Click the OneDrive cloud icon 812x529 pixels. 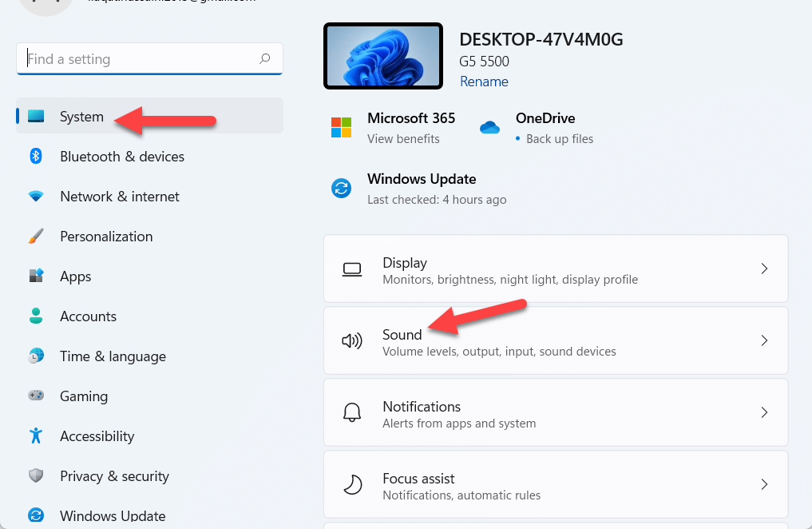(489, 127)
